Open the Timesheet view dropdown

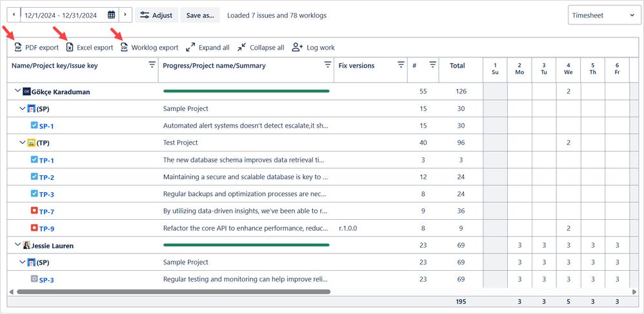(x=604, y=15)
